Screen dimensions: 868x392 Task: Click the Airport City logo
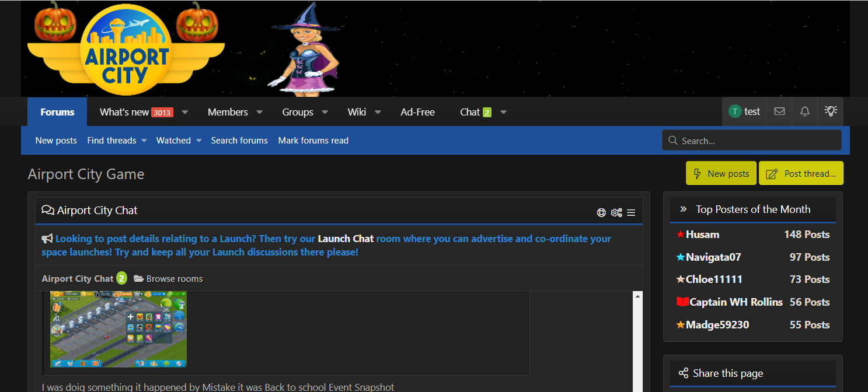pos(126,50)
